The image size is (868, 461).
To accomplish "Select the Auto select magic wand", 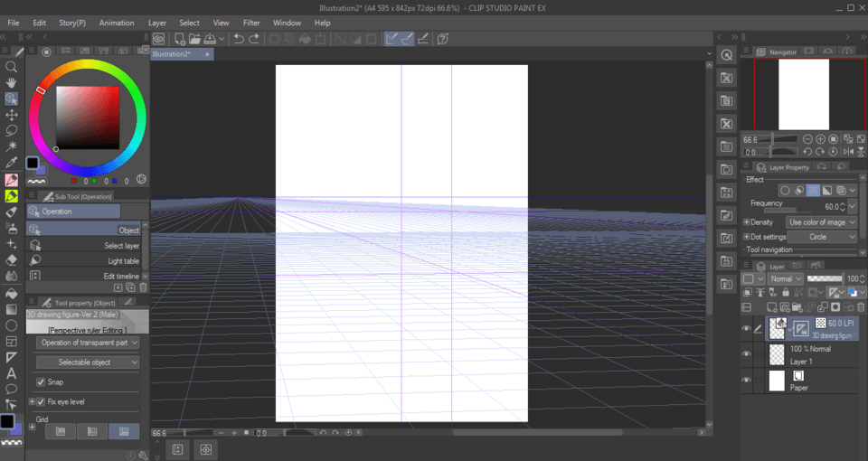I will coord(11,146).
